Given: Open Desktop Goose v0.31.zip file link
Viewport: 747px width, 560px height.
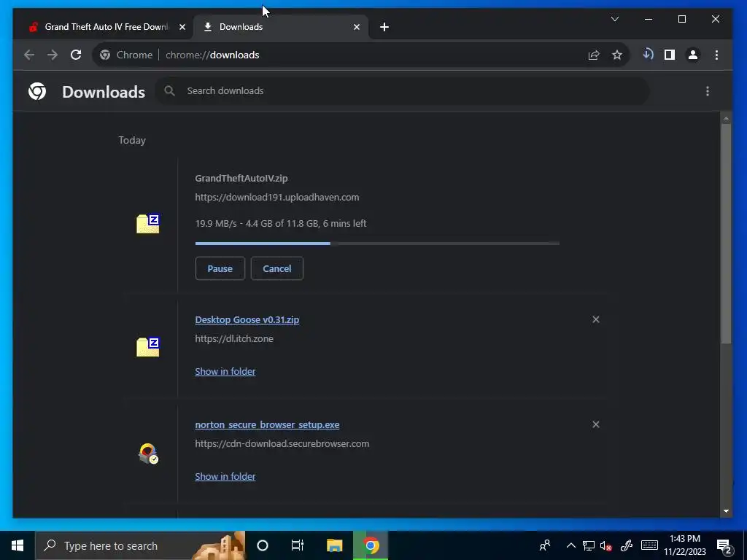Looking at the screenshot, I should pos(247,319).
